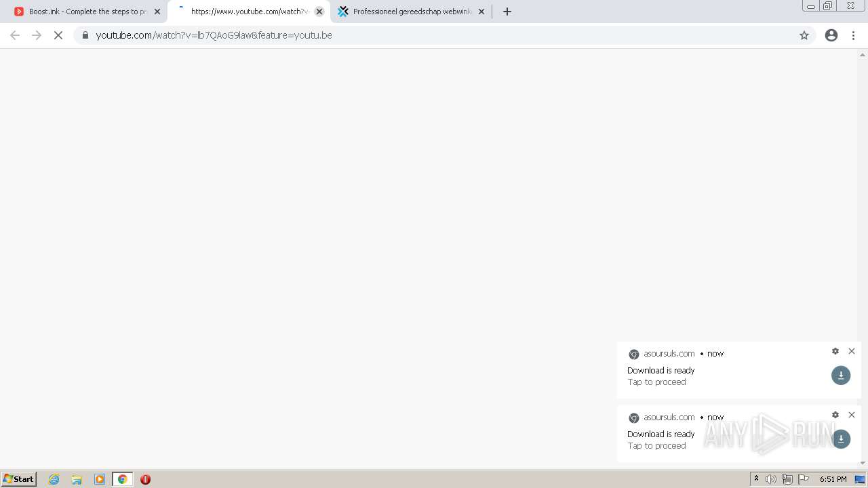This screenshot has width=868, height=488.
Task: Dismiss the upper asoursuls.com notification
Action: click(x=852, y=351)
